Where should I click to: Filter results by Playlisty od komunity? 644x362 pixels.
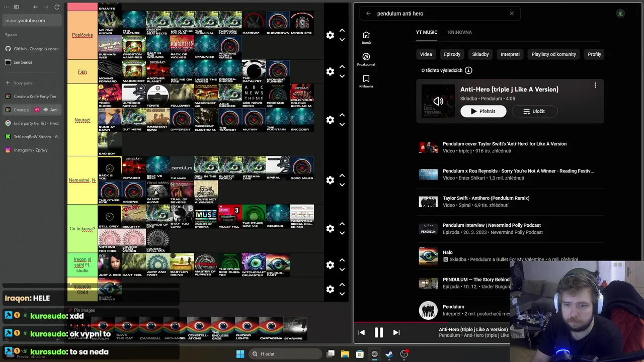[x=554, y=54]
